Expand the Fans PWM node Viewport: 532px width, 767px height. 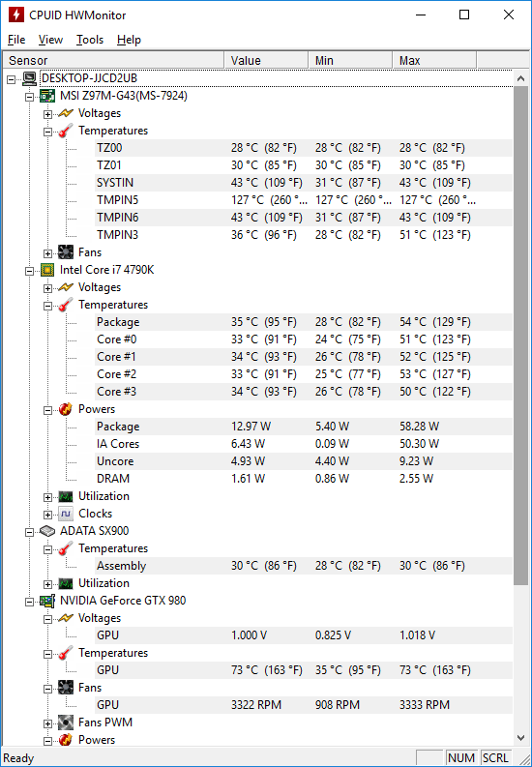(48, 723)
